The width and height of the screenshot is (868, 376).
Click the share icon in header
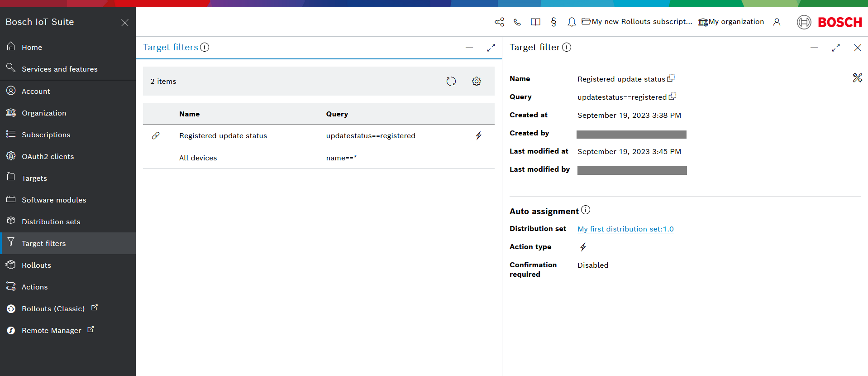pyautogui.click(x=499, y=22)
